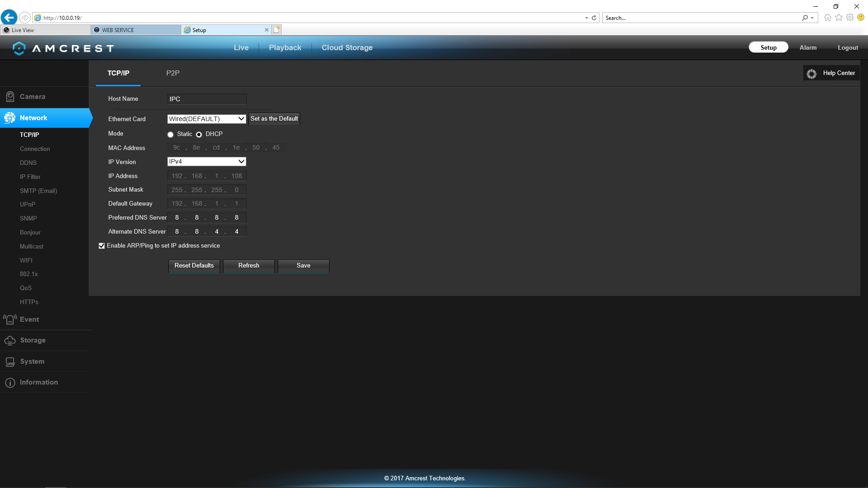Screen dimensions: 868x488
Task: Open the Camera section icon
Action: click(x=10, y=97)
